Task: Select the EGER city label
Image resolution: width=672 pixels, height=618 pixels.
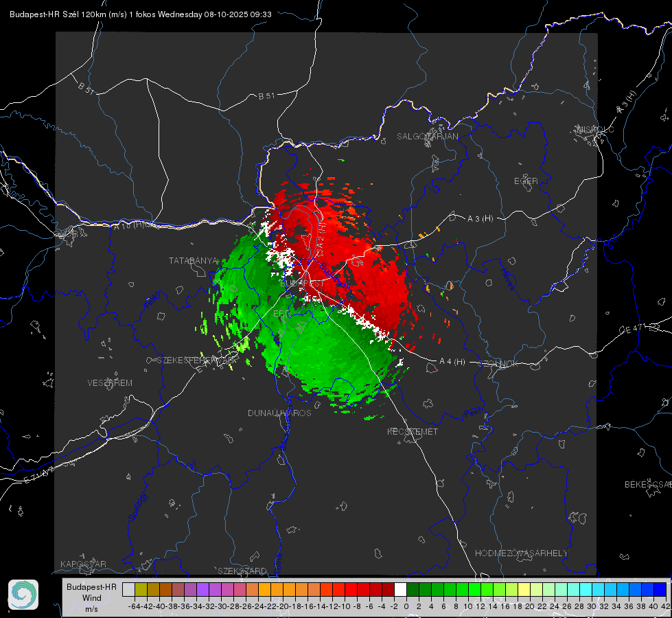Action: point(526,181)
